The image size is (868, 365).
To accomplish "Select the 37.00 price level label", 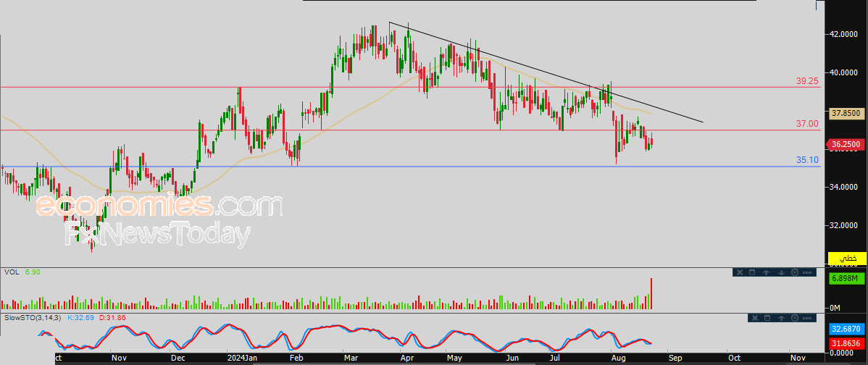I will [807, 123].
